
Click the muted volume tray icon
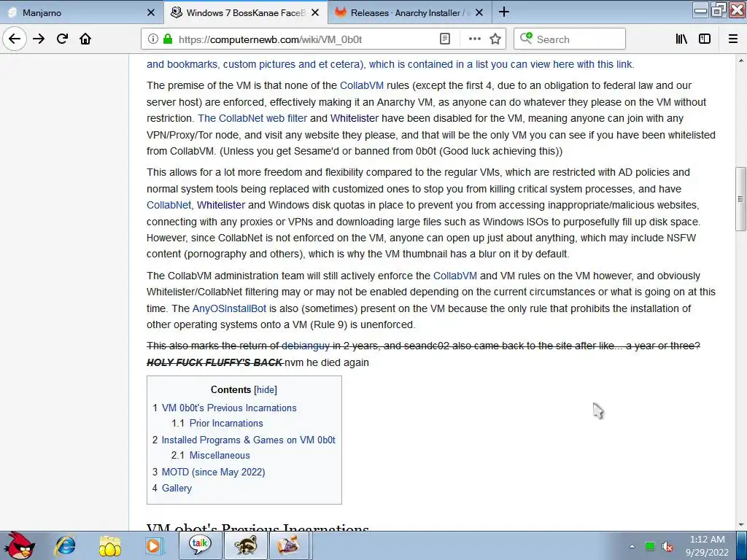(x=668, y=546)
